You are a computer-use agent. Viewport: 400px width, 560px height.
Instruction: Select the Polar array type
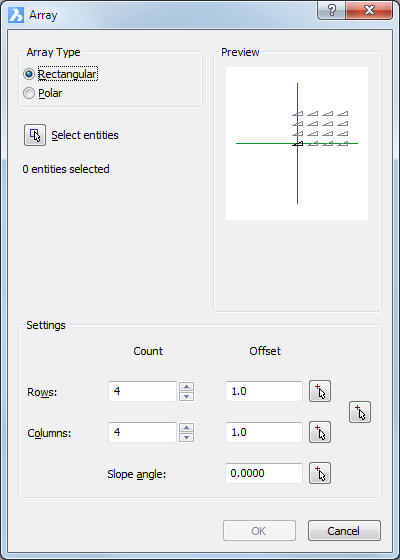tap(29, 93)
